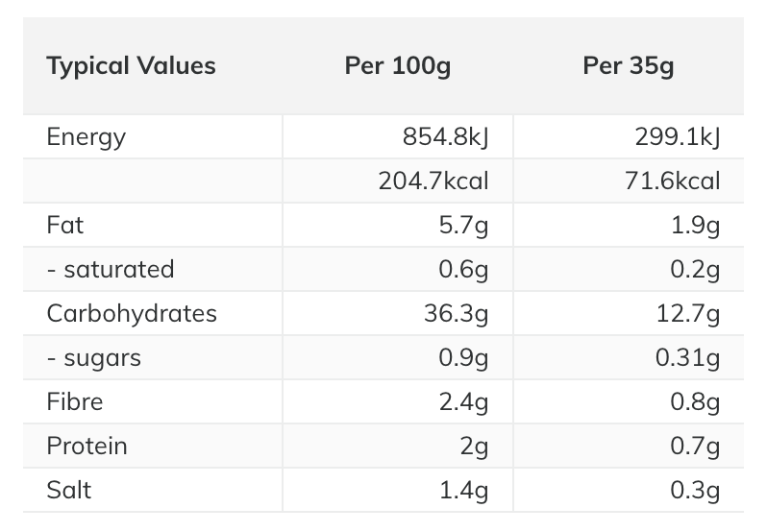Click the Energy row label
767x532 pixels.
click(x=87, y=136)
